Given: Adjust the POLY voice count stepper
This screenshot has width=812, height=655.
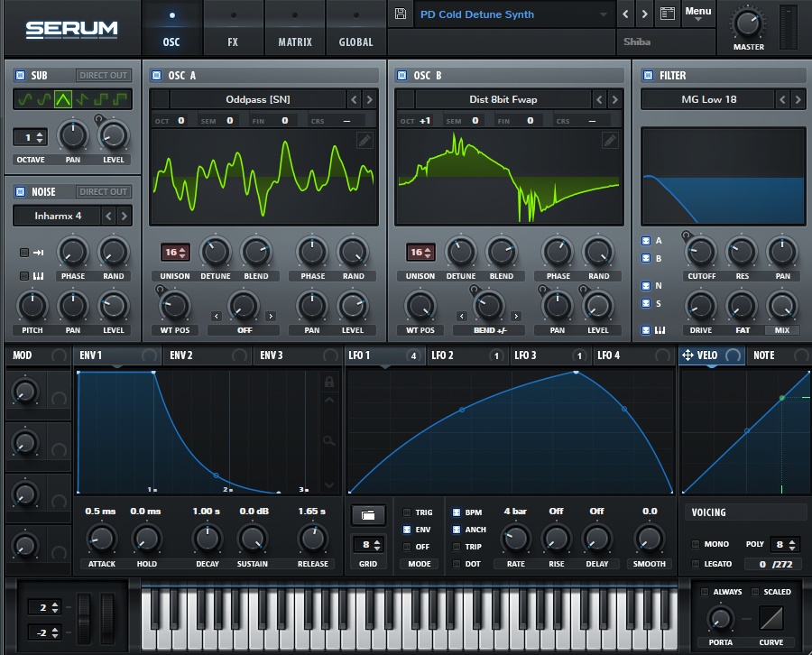Looking at the screenshot, I should click(786, 545).
